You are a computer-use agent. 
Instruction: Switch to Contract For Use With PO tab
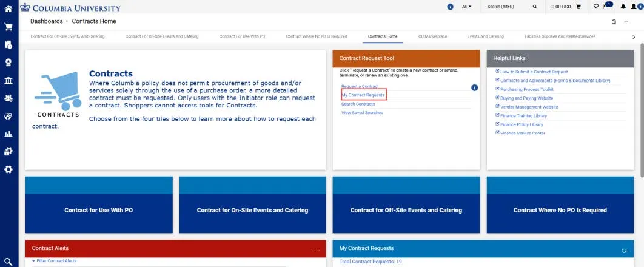[x=243, y=36]
